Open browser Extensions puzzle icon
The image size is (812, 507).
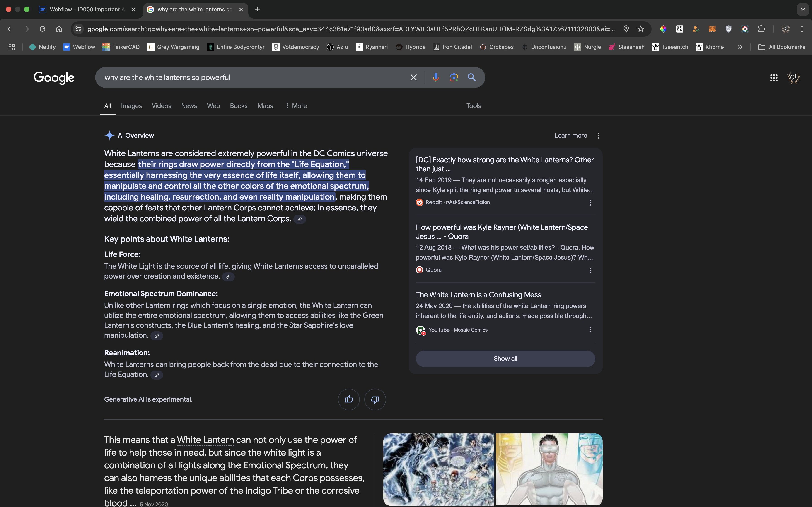pos(761,29)
